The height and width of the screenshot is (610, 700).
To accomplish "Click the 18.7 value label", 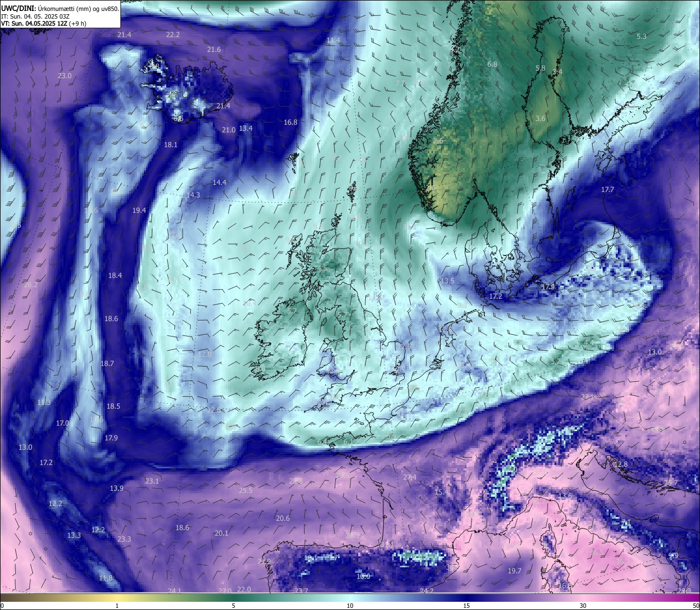I will click(107, 363).
